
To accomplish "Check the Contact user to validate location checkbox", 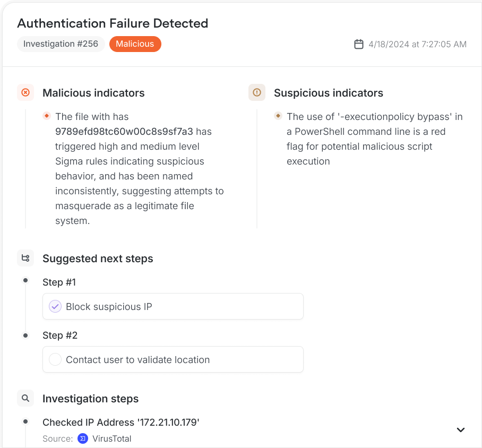I will (x=55, y=359).
